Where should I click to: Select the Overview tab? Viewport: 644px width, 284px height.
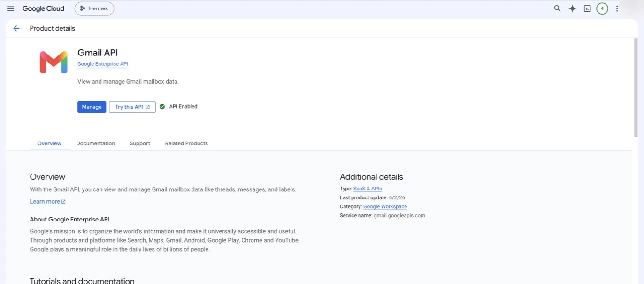49,143
